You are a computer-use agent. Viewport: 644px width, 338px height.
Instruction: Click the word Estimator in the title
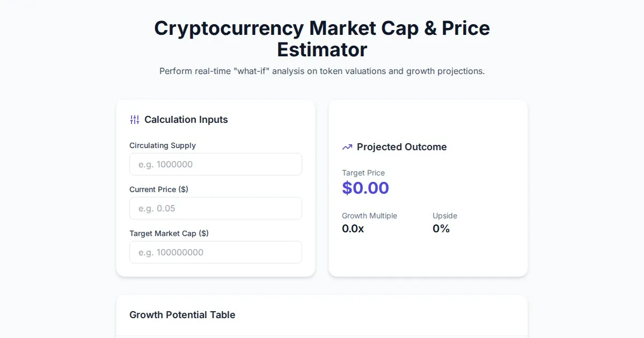pos(322,49)
